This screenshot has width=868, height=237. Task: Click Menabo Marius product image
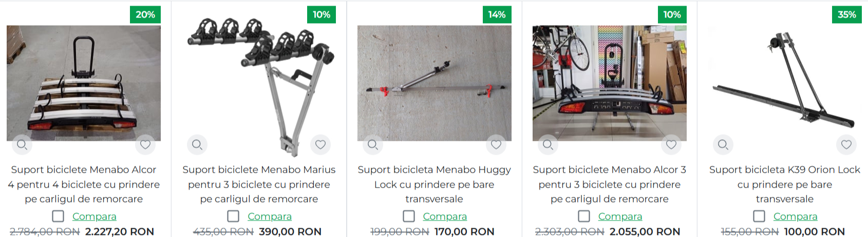click(259, 82)
